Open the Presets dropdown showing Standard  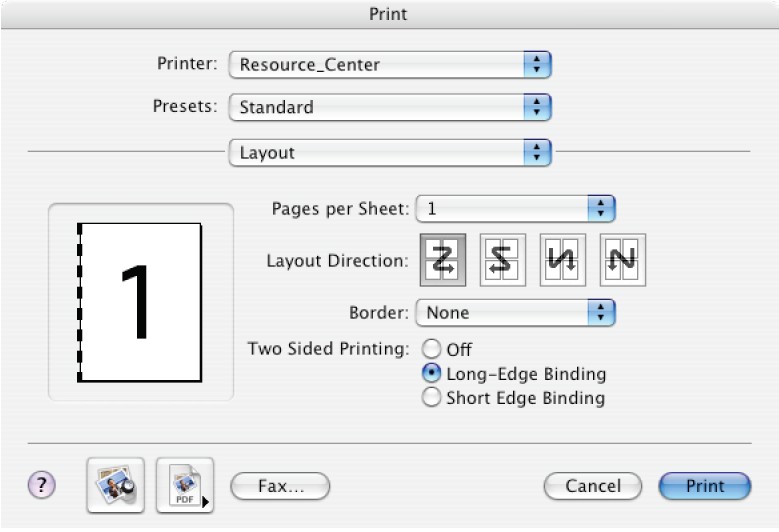(x=390, y=107)
